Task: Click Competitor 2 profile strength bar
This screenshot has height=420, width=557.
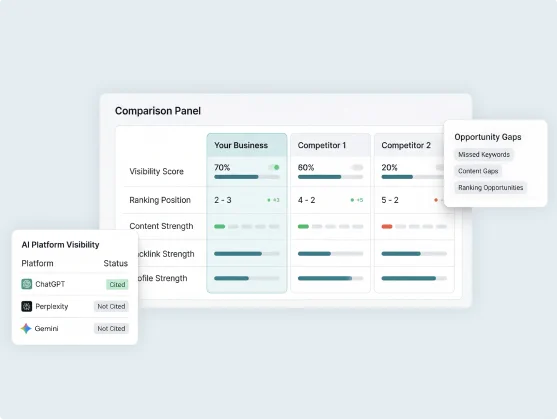Action: (414, 278)
